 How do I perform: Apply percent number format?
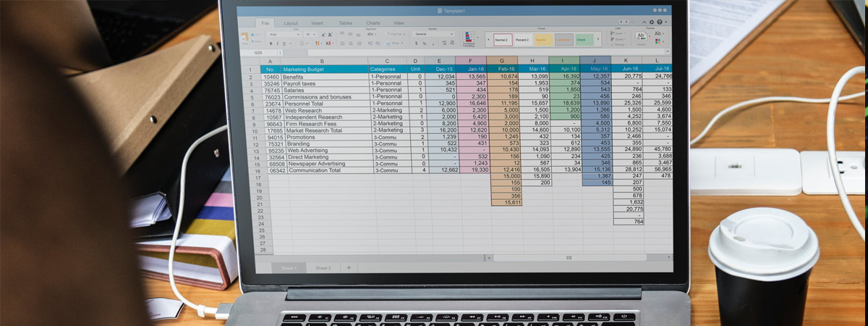pyautogui.click(x=425, y=43)
